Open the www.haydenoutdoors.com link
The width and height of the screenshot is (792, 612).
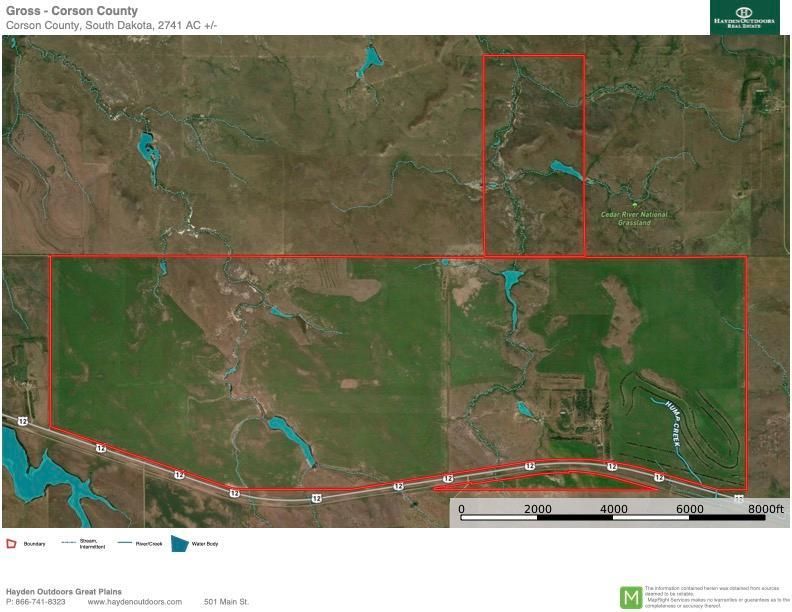pyautogui.click(x=134, y=602)
